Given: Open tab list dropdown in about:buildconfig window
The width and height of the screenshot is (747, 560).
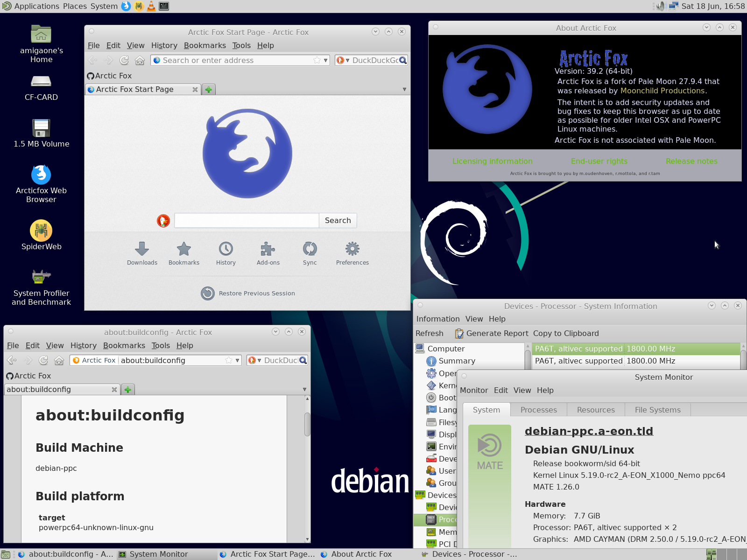Looking at the screenshot, I should pos(304,390).
